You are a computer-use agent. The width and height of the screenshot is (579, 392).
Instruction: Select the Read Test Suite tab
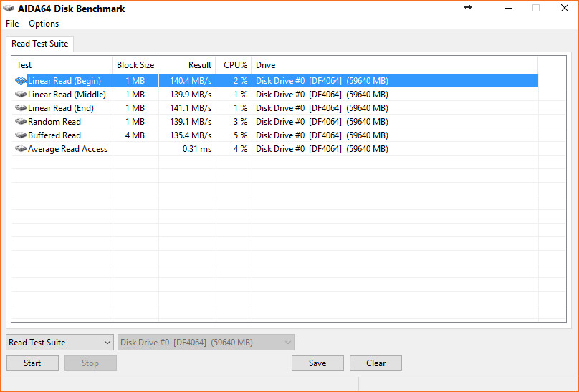pyautogui.click(x=40, y=44)
